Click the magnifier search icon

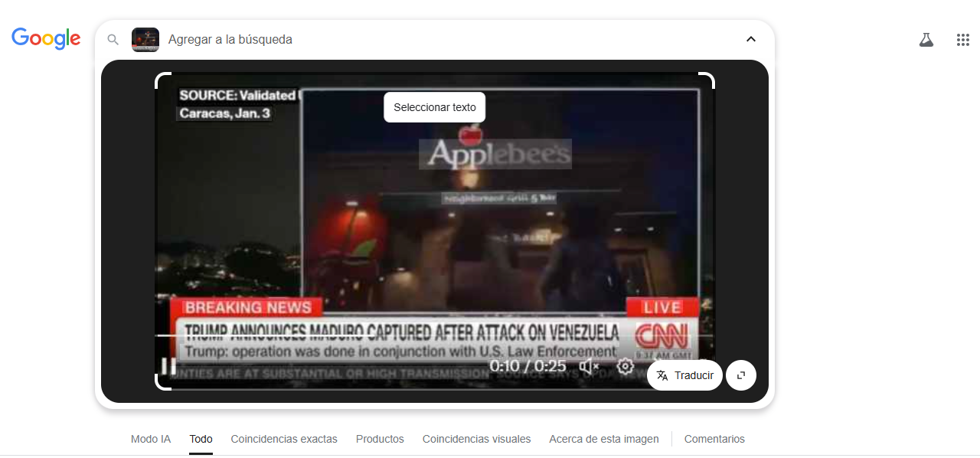[113, 40]
